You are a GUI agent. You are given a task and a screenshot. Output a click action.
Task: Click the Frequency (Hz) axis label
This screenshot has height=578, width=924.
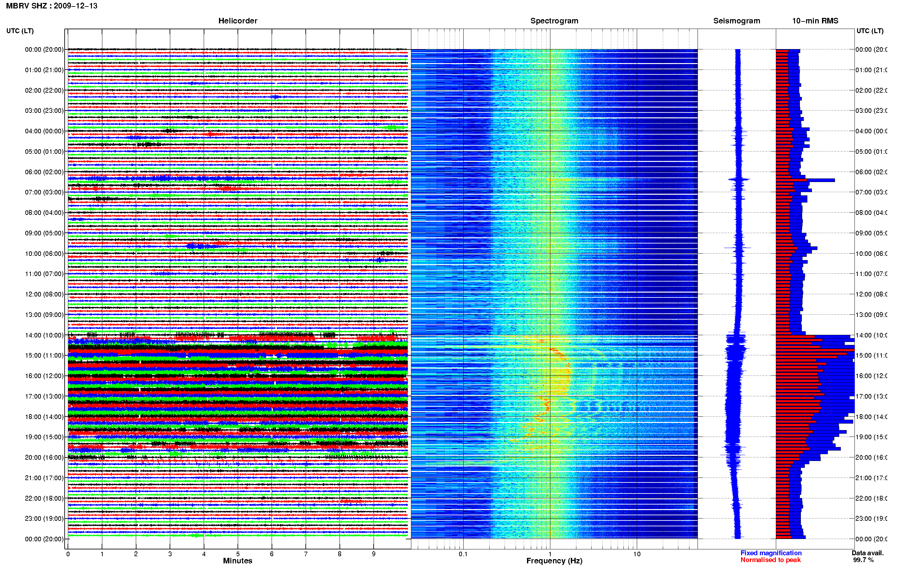tap(554, 561)
